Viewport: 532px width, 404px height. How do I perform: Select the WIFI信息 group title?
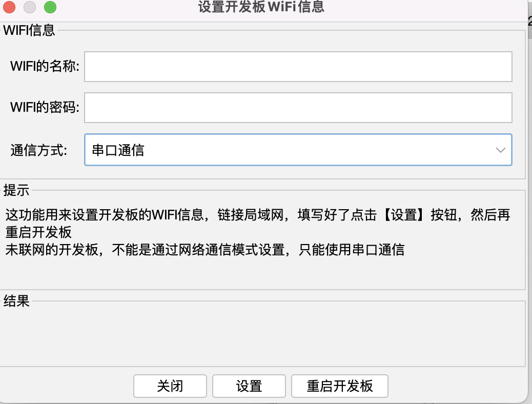(29, 30)
